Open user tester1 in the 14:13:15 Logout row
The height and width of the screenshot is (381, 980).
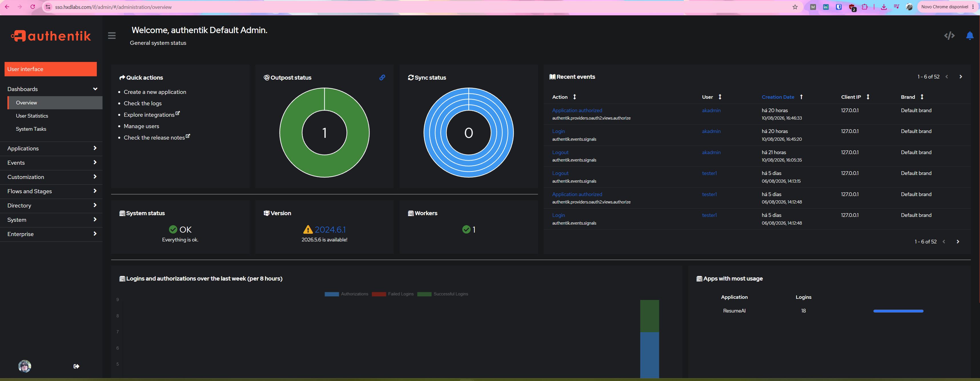tap(709, 174)
